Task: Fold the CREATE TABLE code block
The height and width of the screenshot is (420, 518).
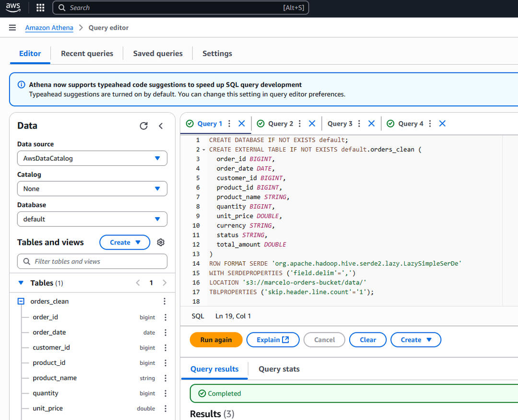Action: [204, 150]
